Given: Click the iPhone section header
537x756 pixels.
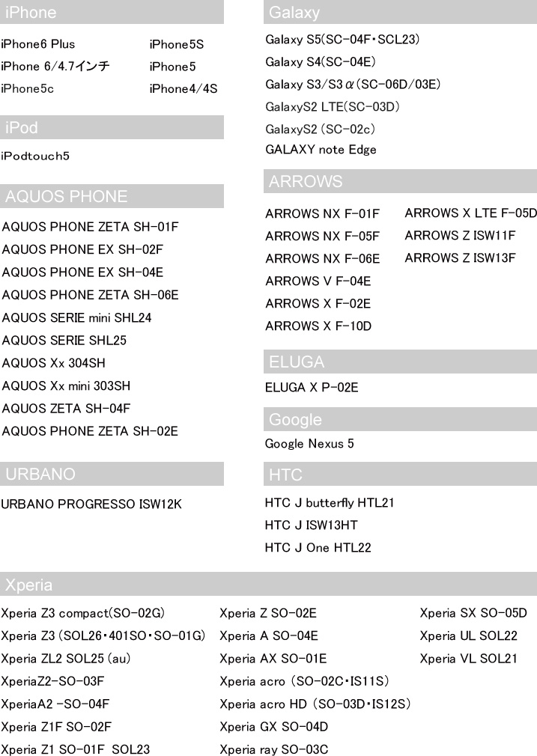Looking at the screenshot, I should pos(112,13).
